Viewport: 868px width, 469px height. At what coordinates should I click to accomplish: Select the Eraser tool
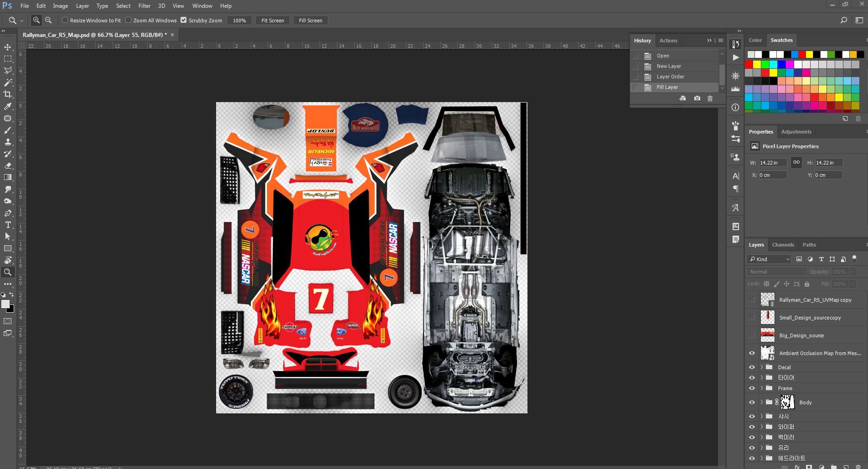(x=8, y=165)
